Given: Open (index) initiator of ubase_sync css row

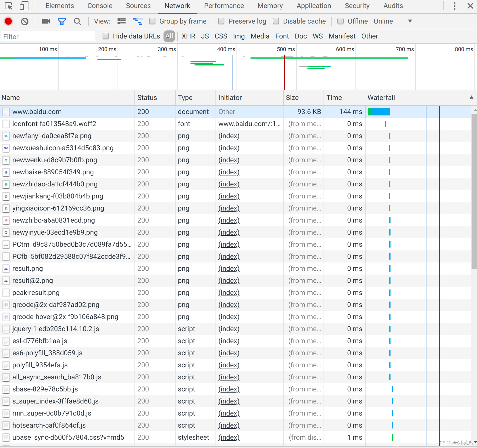Looking at the screenshot, I should (229, 437).
